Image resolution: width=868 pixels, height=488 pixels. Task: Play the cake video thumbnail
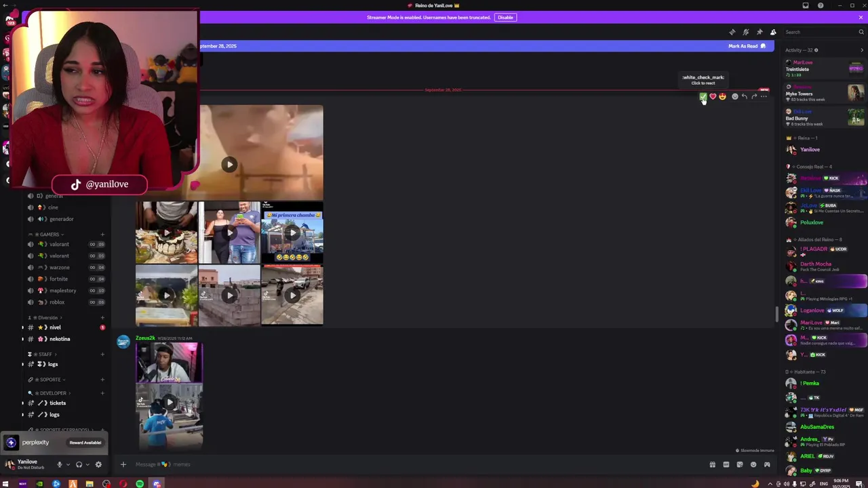(166, 232)
